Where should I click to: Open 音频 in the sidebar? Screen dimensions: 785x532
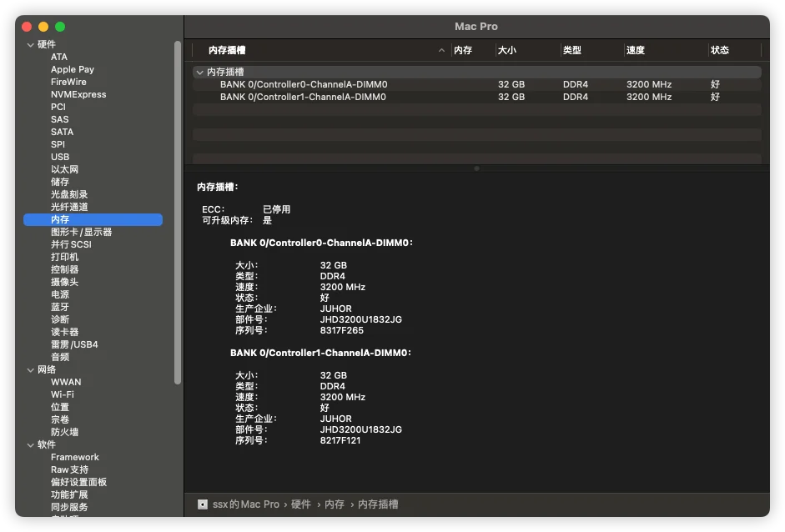pos(60,358)
